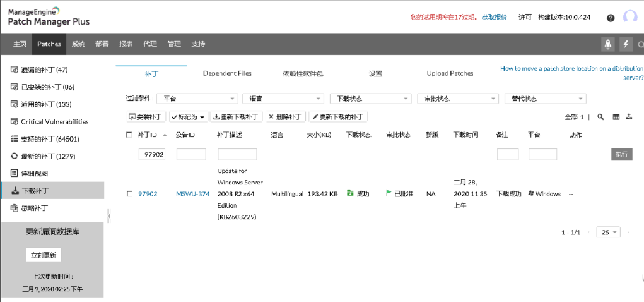Click the 删除补丁 button
This screenshot has width=644, height=302.
[x=286, y=117]
